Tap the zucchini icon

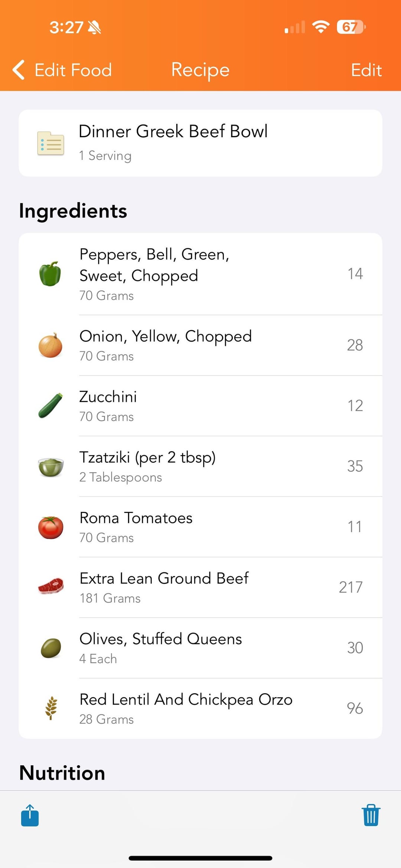pyautogui.click(x=50, y=406)
